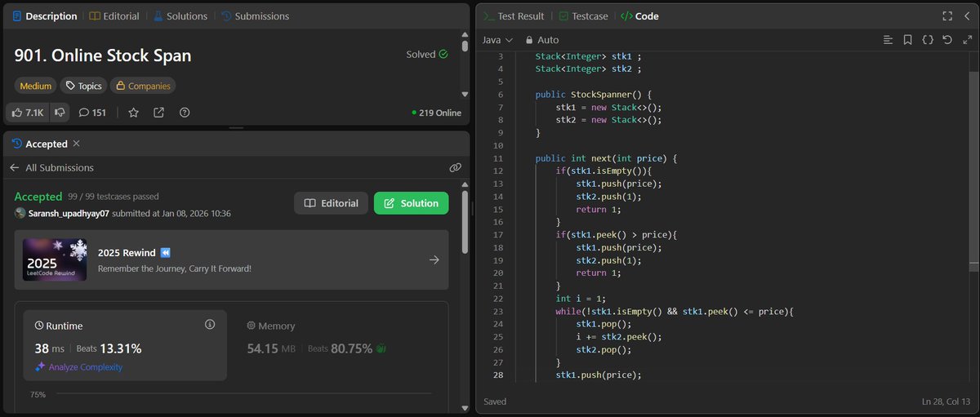The width and height of the screenshot is (980, 417).
Task: Show runtime info circle icon
Action: point(210,325)
